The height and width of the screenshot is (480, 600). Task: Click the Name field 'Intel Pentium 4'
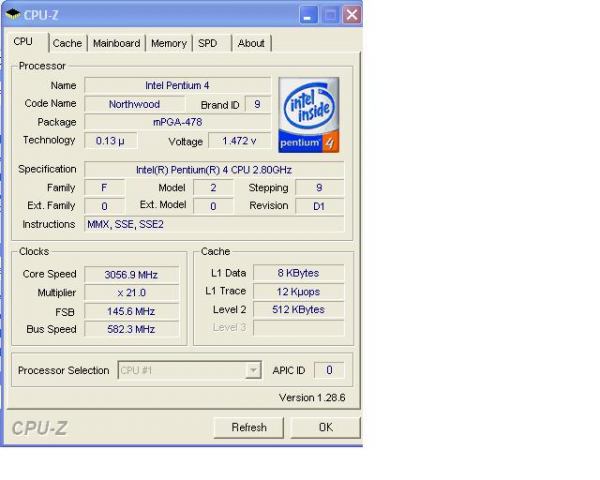(x=177, y=85)
